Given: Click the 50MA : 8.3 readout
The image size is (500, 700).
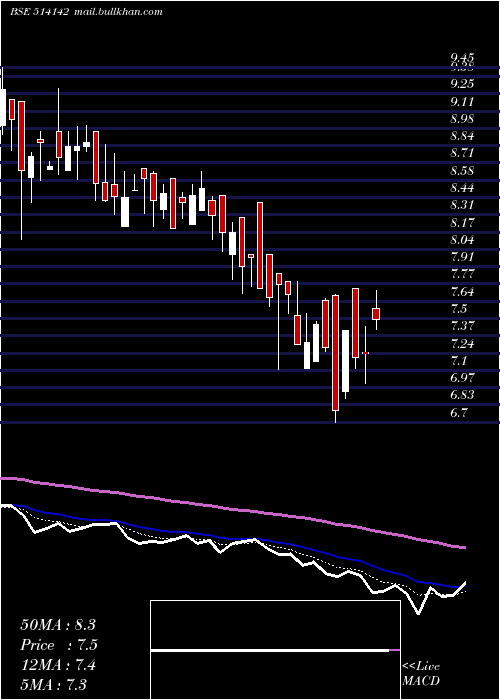Looking at the screenshot, I should point(58,625).
